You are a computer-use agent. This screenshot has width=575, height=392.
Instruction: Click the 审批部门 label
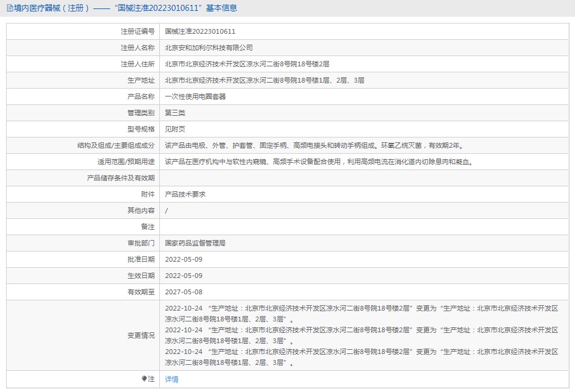tap(141, 243)
